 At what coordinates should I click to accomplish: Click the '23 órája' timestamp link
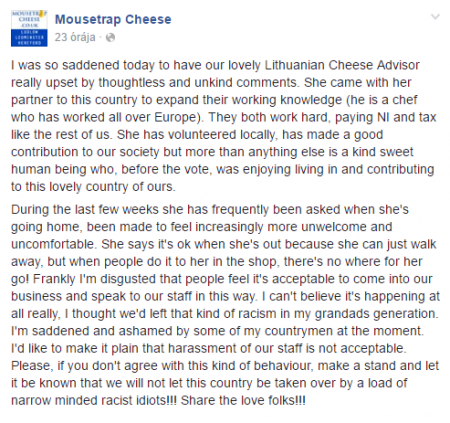pyautogui.click(x=75, y=37)
